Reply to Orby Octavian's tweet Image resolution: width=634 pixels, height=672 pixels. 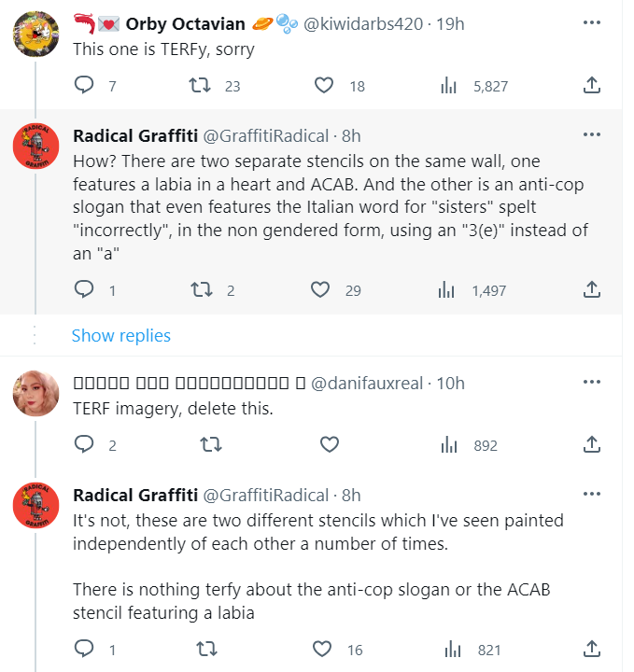84,86
